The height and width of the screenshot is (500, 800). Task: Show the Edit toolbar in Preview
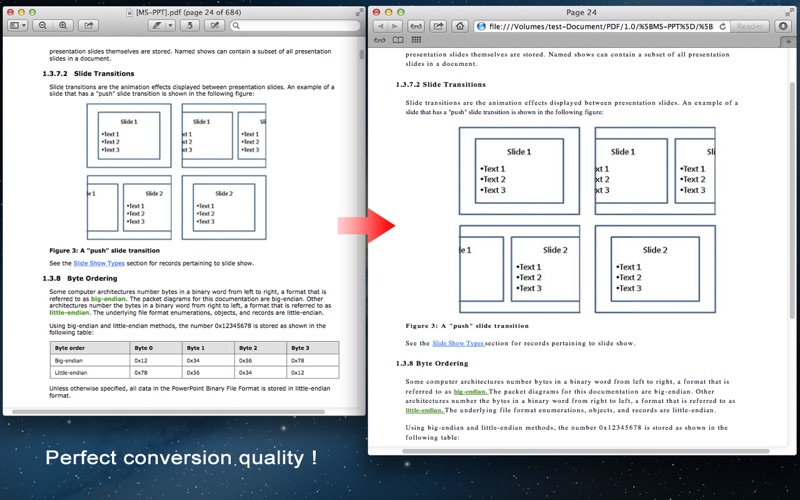click(x=215, y=26)
